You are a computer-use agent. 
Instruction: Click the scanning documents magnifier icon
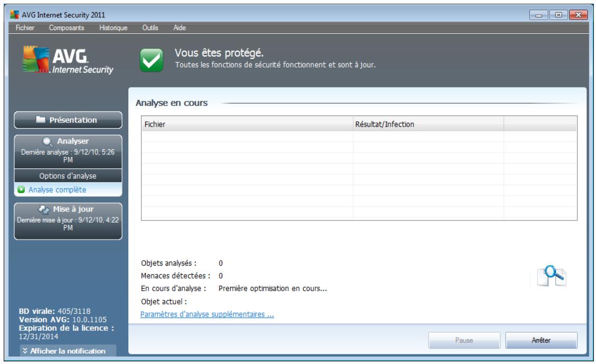point(552,276)
